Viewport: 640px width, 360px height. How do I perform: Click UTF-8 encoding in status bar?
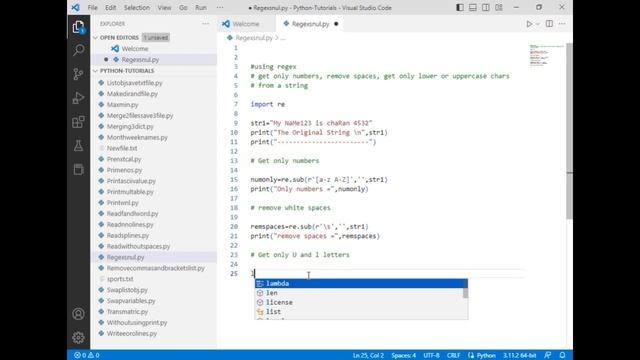[x=431, y=355]
